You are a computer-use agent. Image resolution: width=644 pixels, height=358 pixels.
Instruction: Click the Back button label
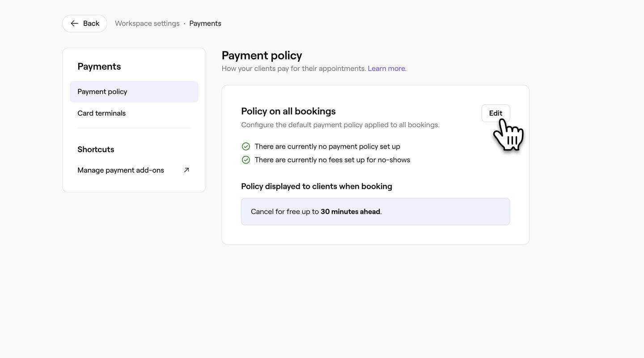tap(91, 23)
